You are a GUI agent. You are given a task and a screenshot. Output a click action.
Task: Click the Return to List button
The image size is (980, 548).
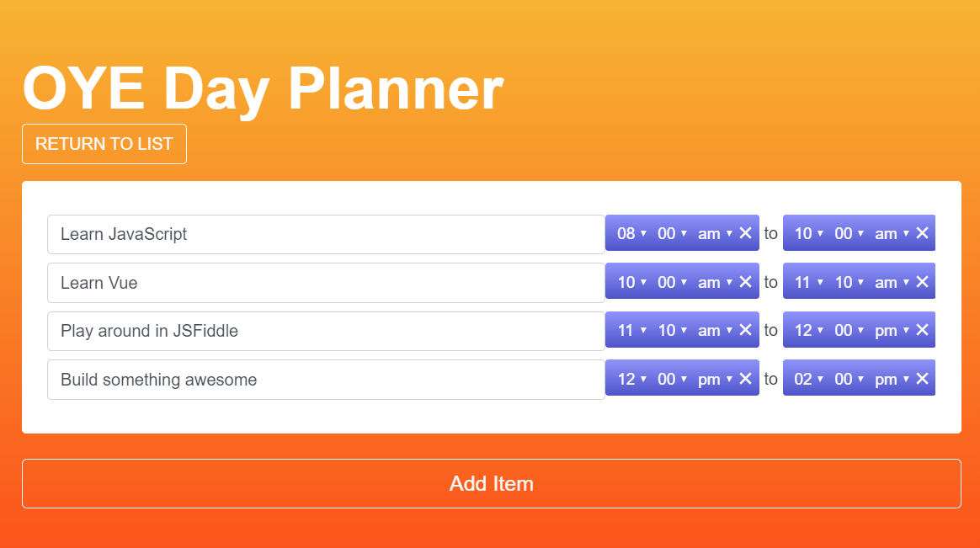[104, 144]
